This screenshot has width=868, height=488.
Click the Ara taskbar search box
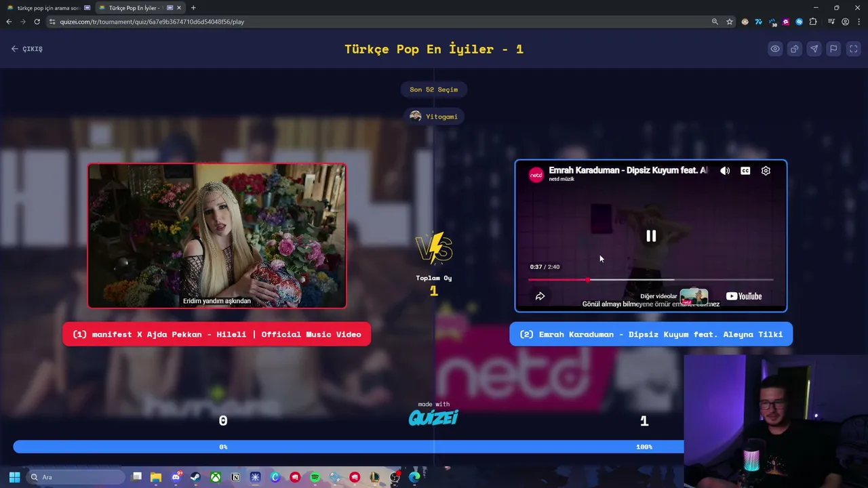[x=76, y=477]
